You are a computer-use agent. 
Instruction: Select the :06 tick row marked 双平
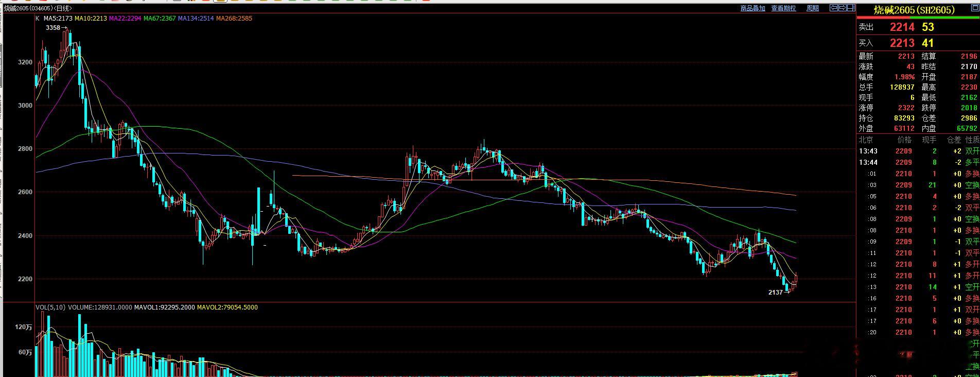(919, 208)
